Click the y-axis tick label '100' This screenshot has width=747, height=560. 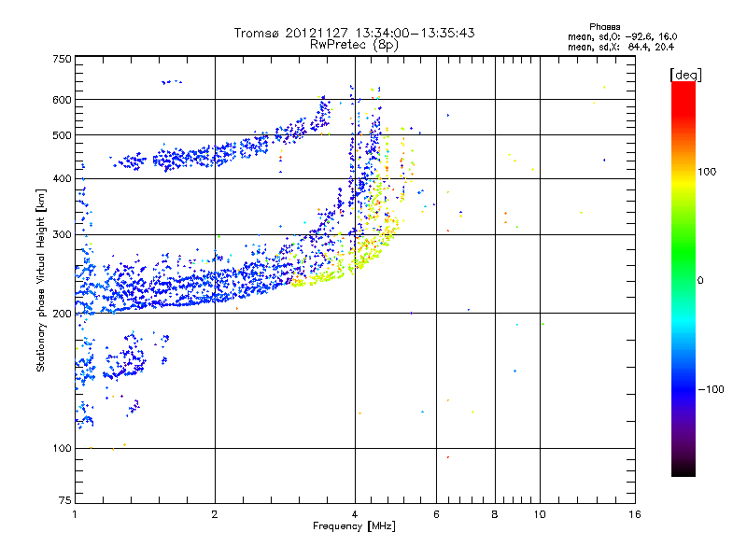pos(62,448)
